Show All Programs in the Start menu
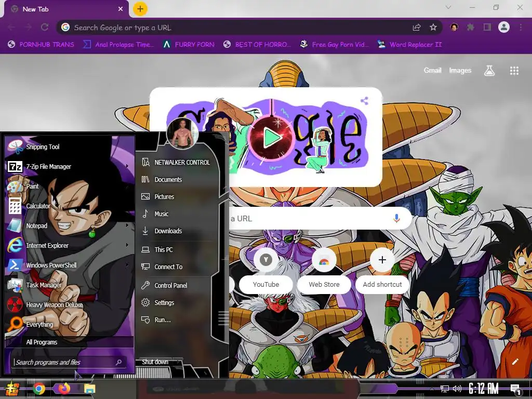This screenshot has width=532, height=399. pyautogui.click(x=70, y=342)
